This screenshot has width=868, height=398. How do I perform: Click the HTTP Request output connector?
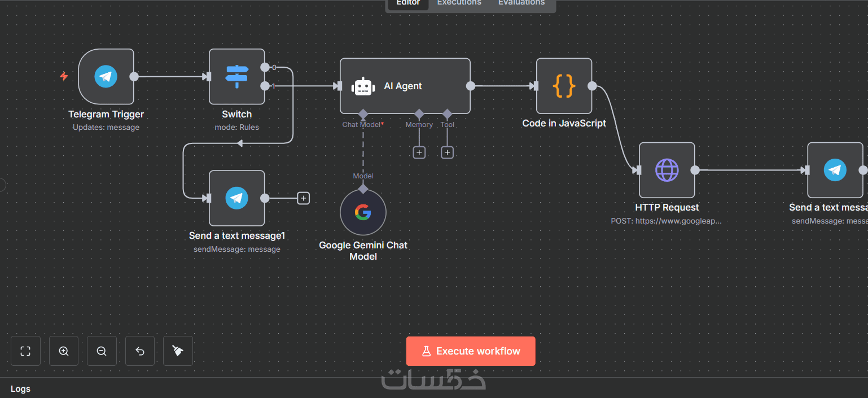(695, 170)
